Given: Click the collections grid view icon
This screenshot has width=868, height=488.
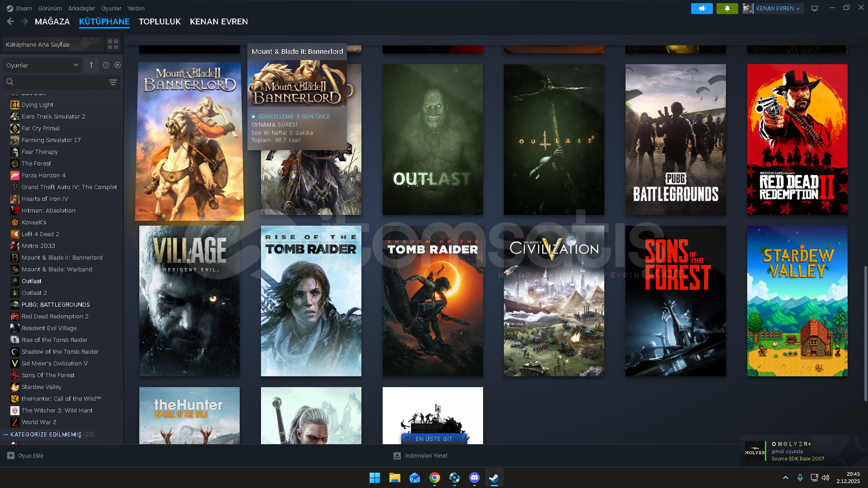Looking at the screenshot, I should point(113,44).
